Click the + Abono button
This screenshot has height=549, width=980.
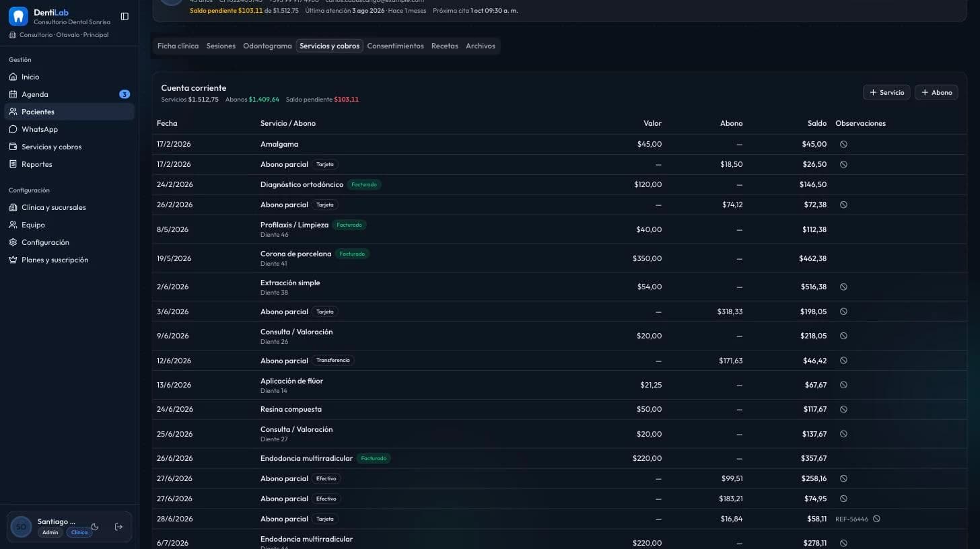point(936,92)
